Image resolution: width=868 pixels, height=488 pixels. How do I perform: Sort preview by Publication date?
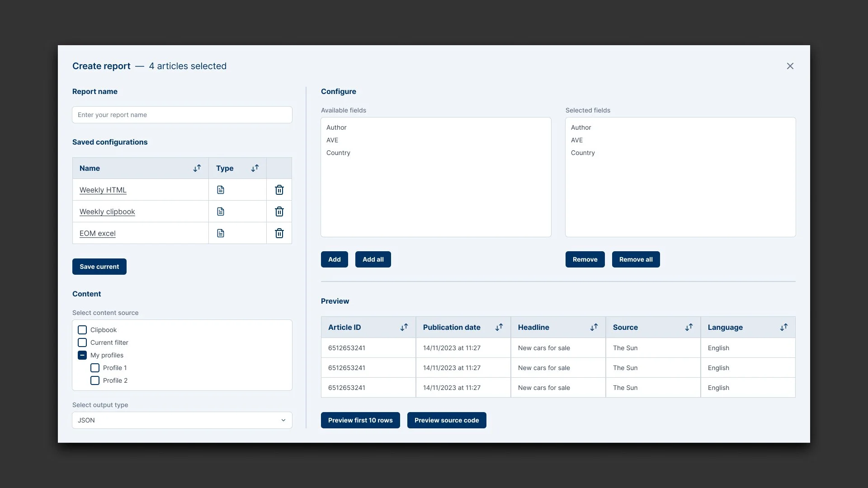(499, 327)
